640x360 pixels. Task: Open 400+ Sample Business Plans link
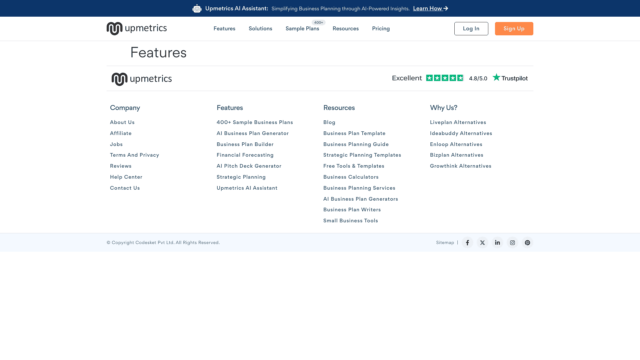tap(255, 122)
